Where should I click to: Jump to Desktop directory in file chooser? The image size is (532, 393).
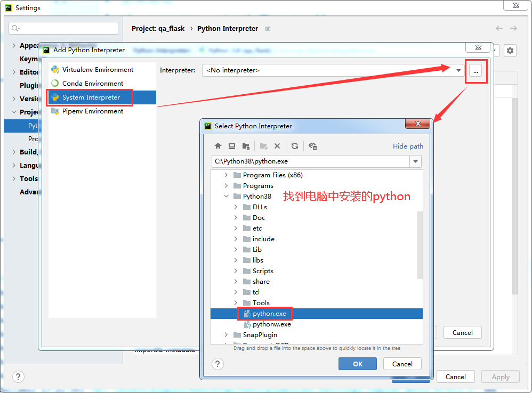(x=232, y=146)
